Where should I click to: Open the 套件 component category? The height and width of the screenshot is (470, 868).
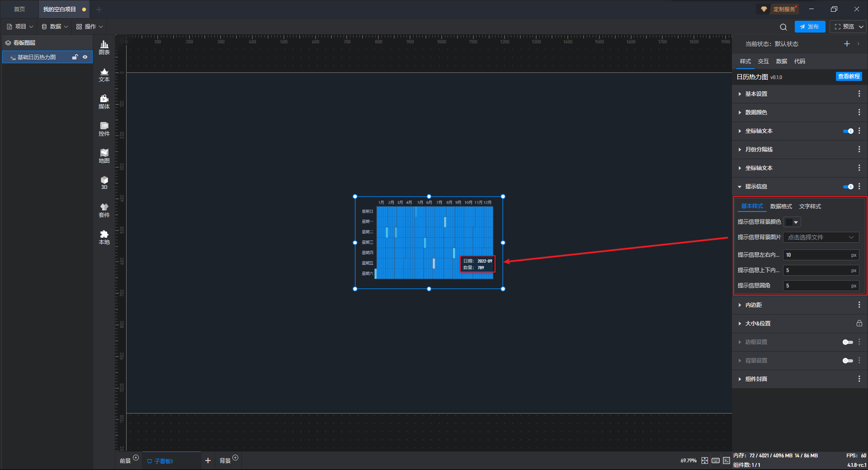point(104,210)
